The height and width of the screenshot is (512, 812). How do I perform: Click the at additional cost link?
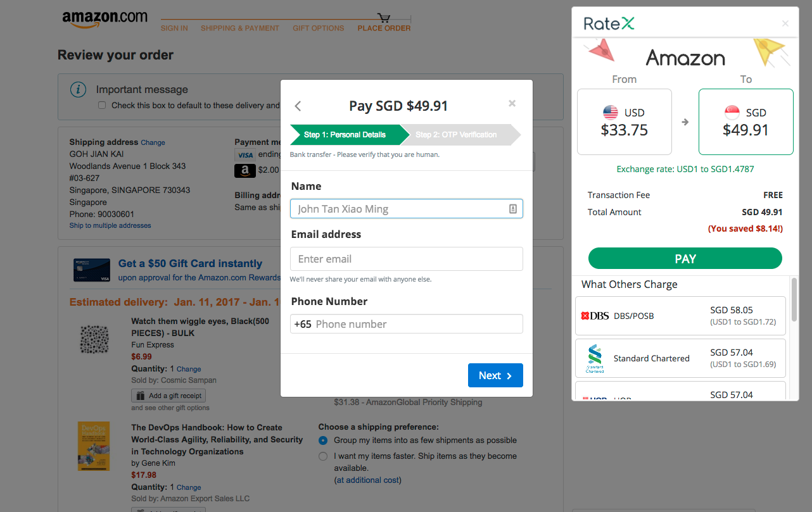(x=368, y=480)
